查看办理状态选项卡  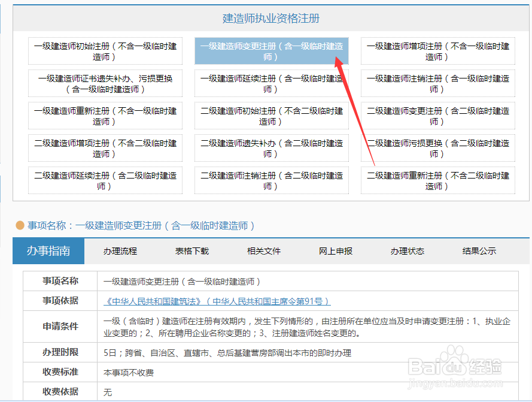[x=407, y=251]
